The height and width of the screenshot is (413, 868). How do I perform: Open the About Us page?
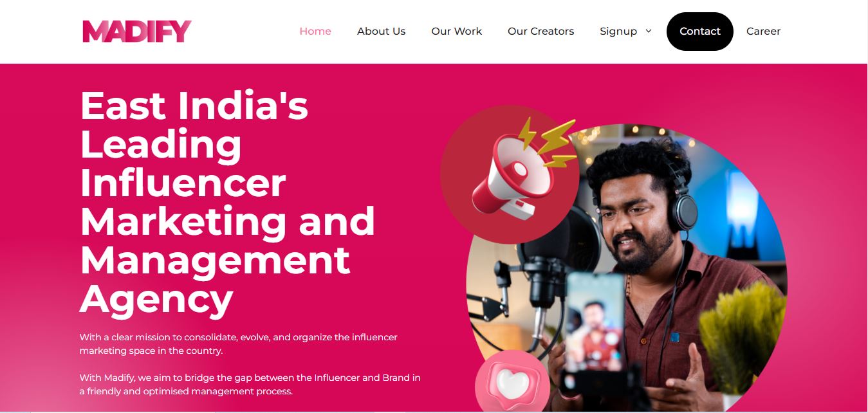pyautogui.click(x=382, y=31)
